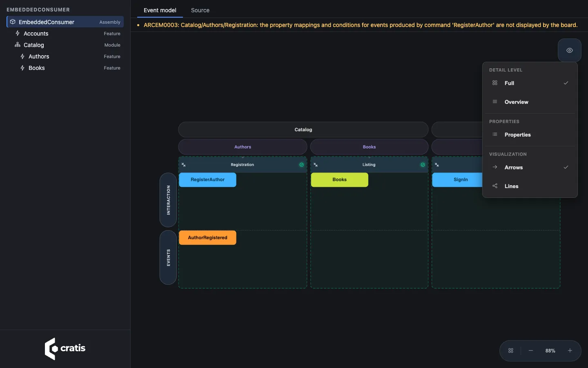Click the Books feature lightning bolt icon
Screen dimensions: 588x368
pos(22,67)
